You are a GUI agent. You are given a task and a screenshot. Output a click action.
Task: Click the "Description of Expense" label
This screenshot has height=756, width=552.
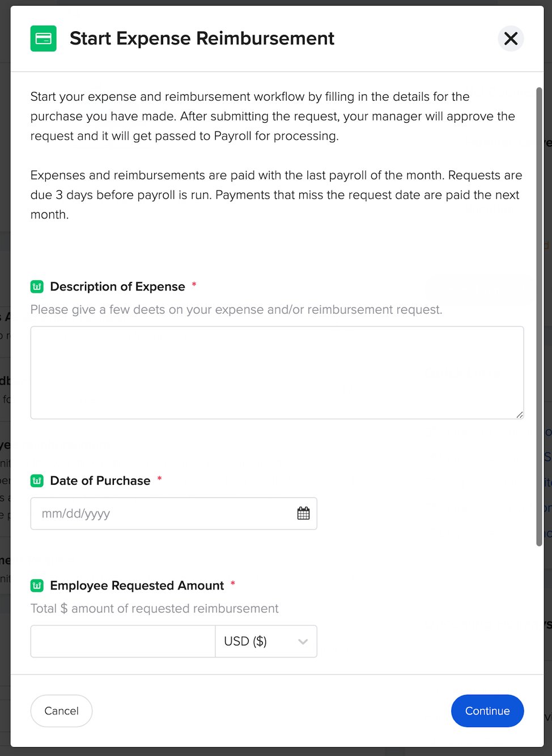(x=117, y=287)
